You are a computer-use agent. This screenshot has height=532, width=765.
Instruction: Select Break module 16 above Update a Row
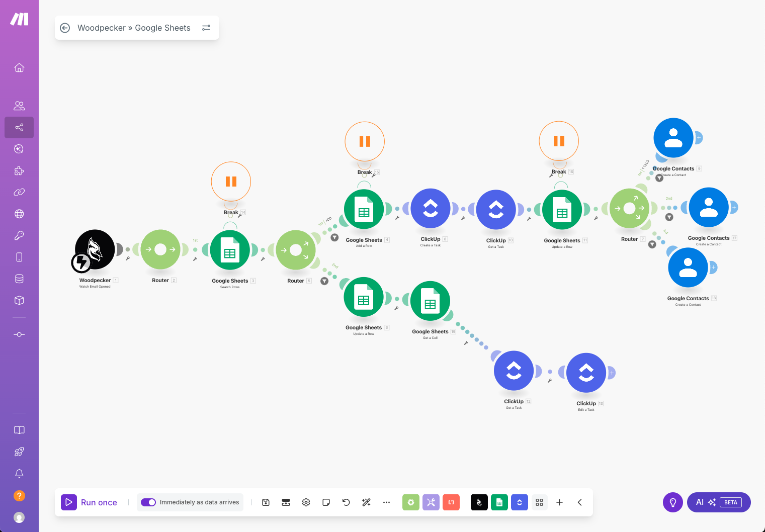click(x=559, y=141)
